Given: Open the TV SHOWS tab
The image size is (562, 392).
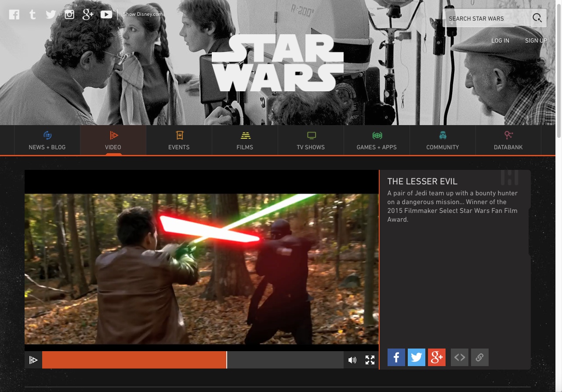Looking at the screenshot, I should [311, 140].
